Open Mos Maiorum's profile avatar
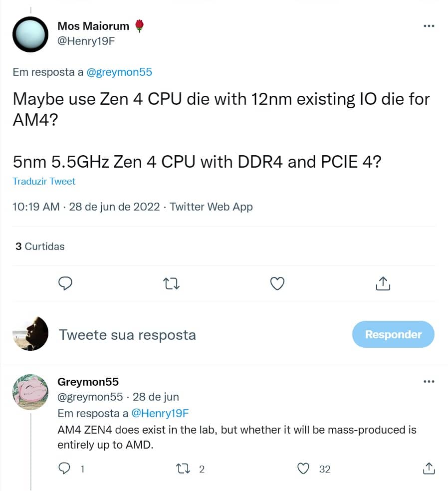 point(30,34)
